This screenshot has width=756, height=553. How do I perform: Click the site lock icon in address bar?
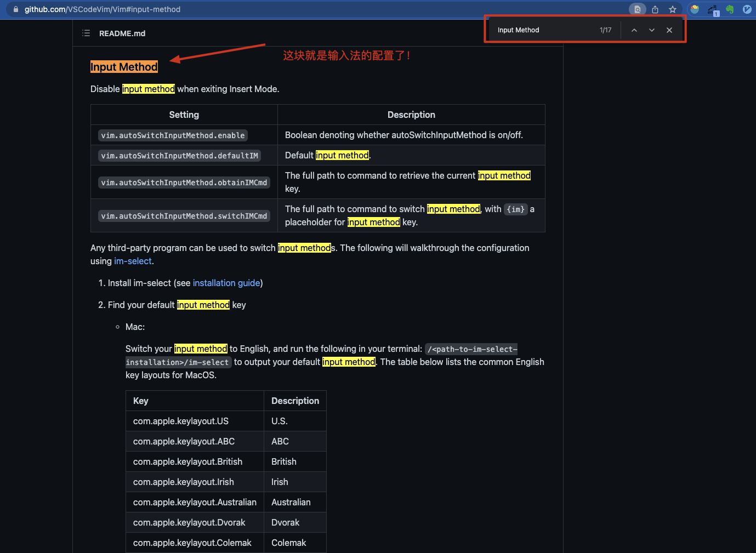[16, 9]
